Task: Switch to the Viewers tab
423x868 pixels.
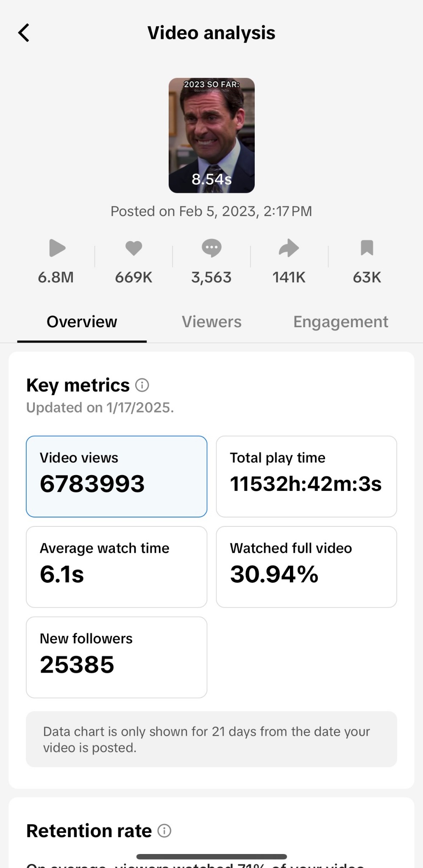Action: (211, 322)
